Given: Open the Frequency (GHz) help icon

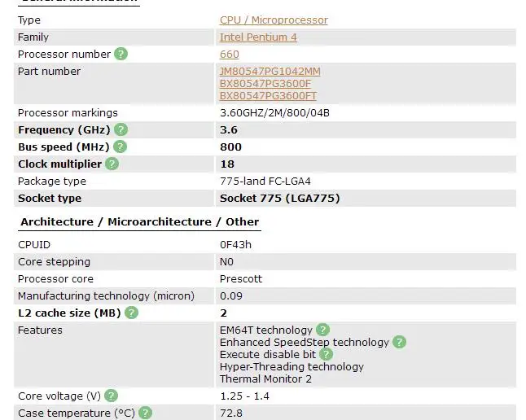Looking at the screenshot, I should point(121,129).
